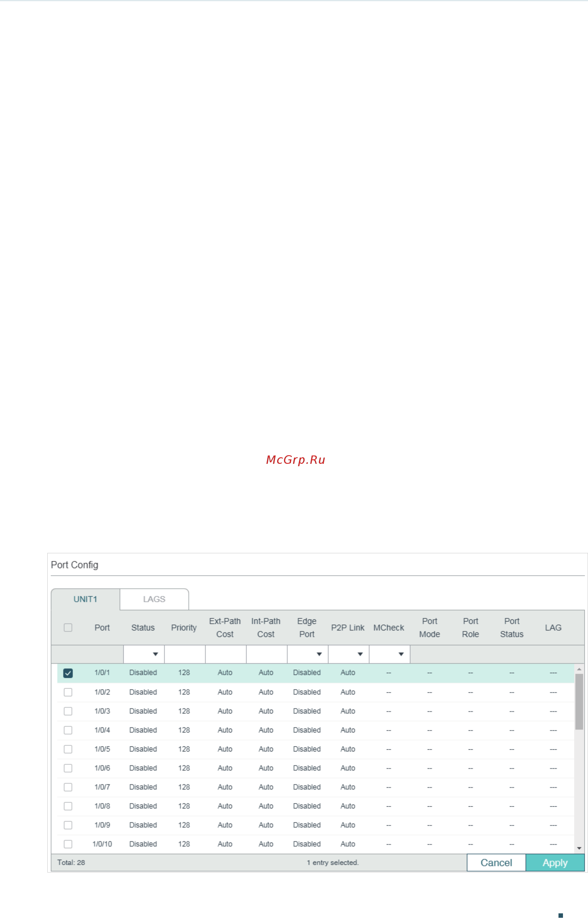Tick the checkbox for port 1/0/4
Screen dimensions: 588x919
(x=68, y=730)
